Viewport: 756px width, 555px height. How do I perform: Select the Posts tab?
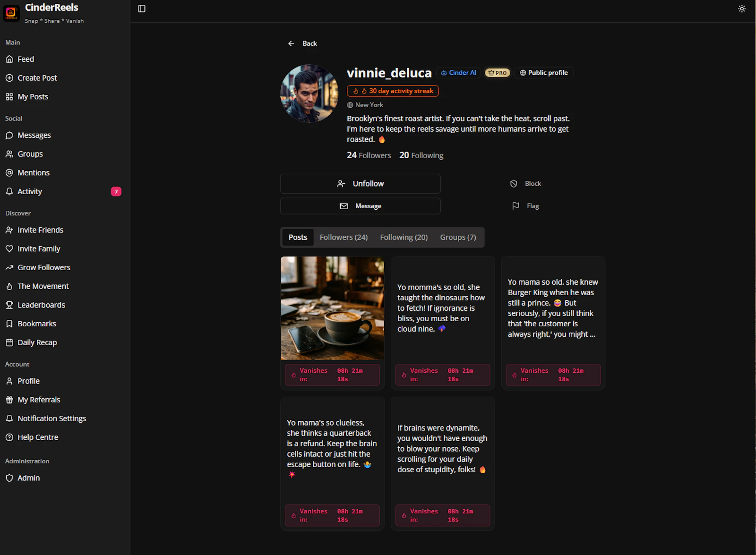coord(298,237)
